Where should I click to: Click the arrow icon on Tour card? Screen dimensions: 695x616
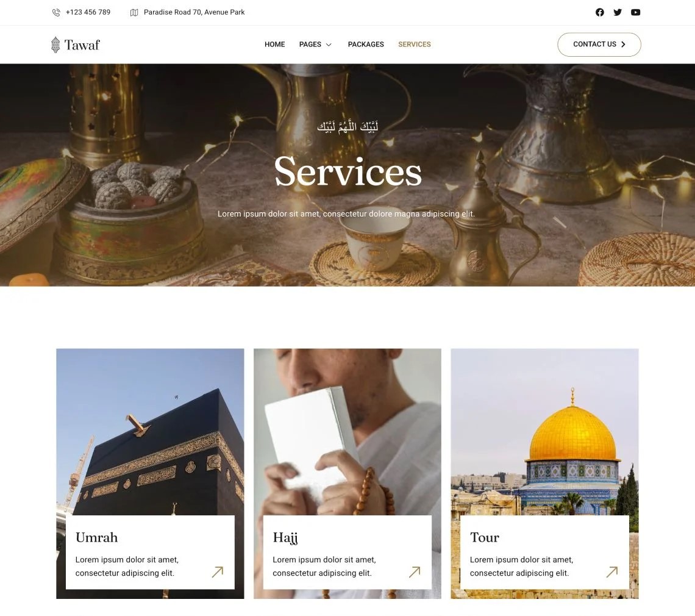pyautogui.click(x=612, y=571)
